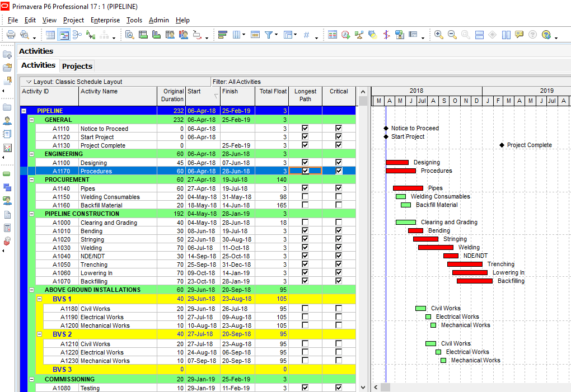Click the calculator icon in the sidebar
The height and width of the screenshot is (392, 571).
click(x=7, y=228)
